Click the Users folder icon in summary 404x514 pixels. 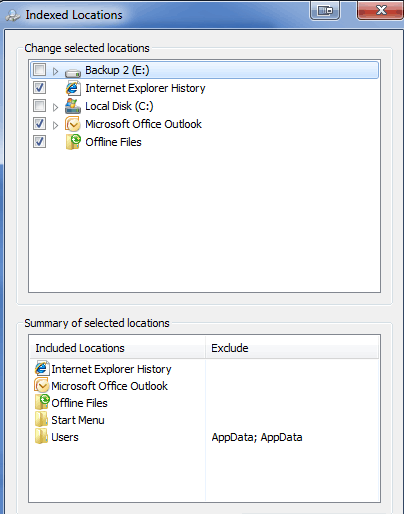point(42,437)
